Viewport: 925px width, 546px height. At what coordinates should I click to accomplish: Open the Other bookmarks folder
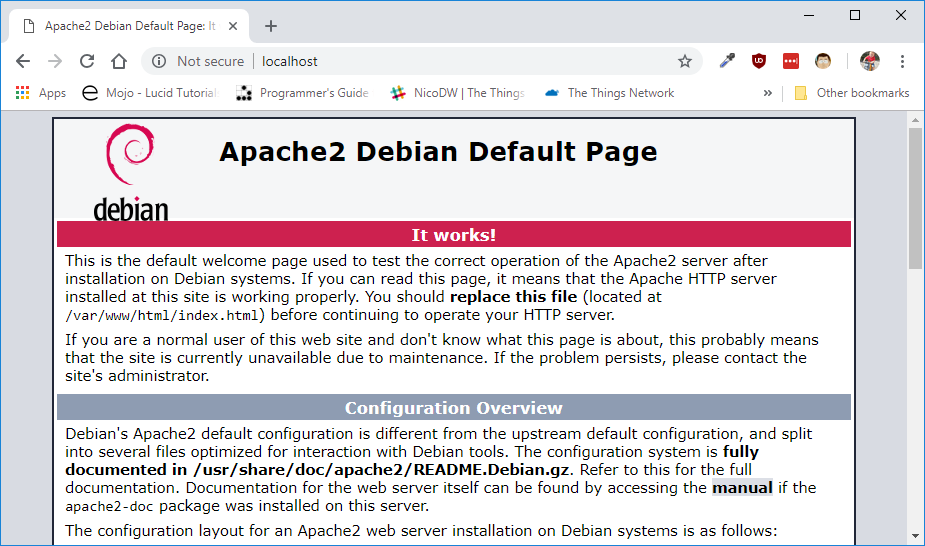click(852, 93)
